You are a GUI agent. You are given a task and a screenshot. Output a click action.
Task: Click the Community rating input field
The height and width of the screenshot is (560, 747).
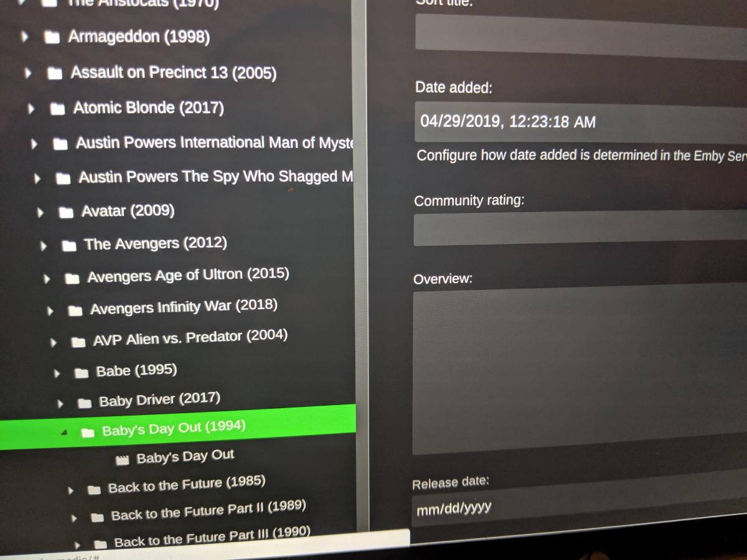tap(580, 228)
